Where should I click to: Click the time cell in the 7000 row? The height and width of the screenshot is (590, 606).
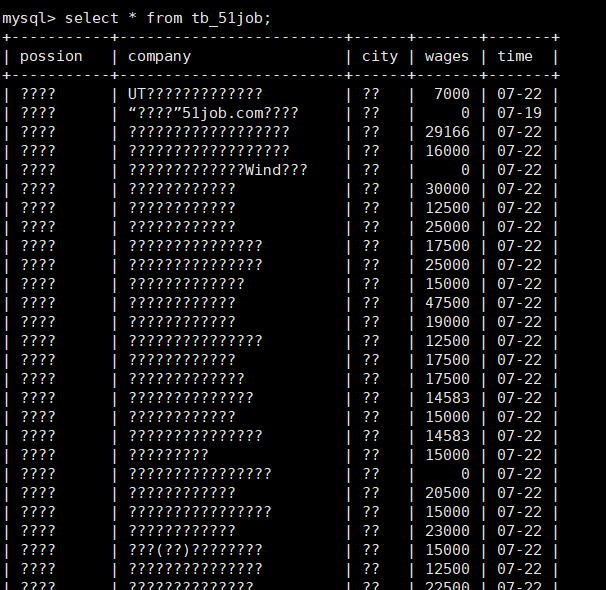pos(519,94)
